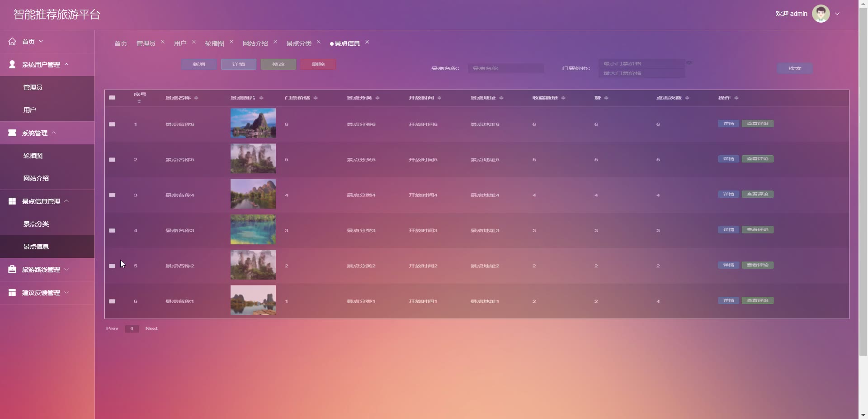
Task: Click the 详情 toolbar button
Action: pyautogui.click(x=239, y=64)
